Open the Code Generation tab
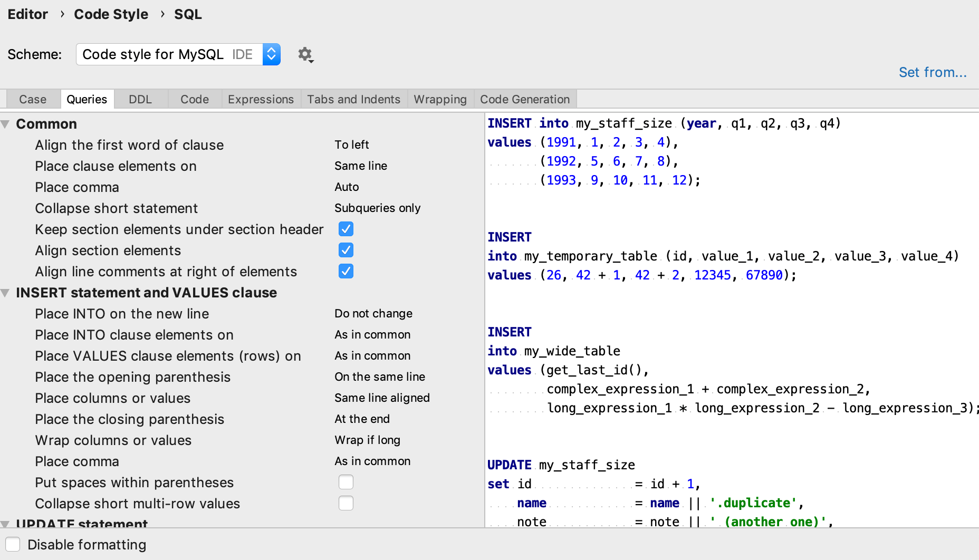Screen dimensions: 979x560 pos(525,99)
